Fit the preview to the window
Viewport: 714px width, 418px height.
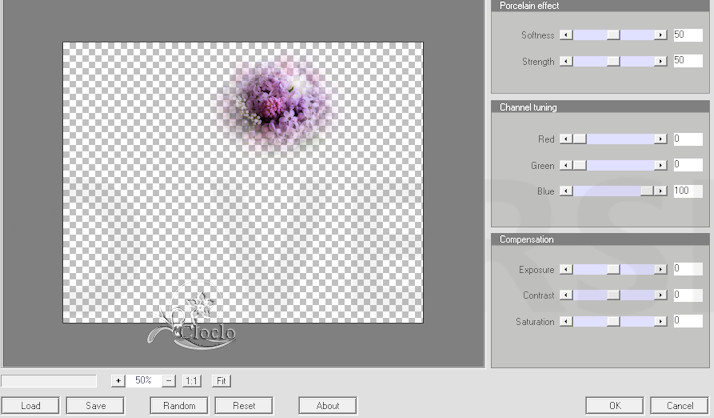(x=221, y=381)
